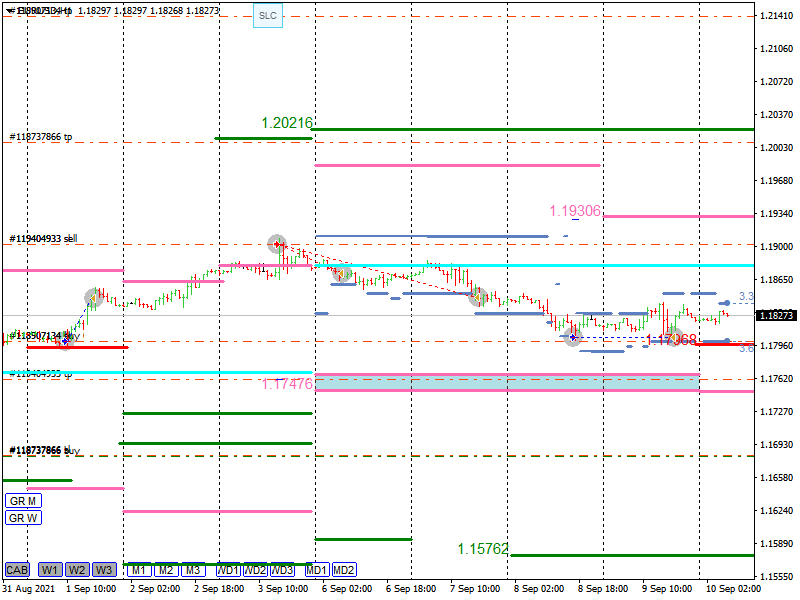Toggle the W1 weekly level button
Image resolution: width=800 pixels, height=600 pixels.
50,570
